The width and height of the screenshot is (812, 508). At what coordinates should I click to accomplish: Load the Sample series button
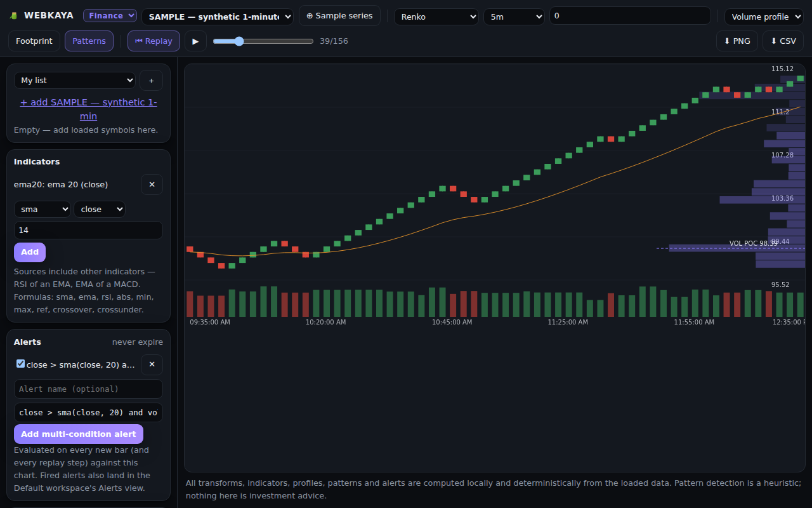[x=339, y=16]
